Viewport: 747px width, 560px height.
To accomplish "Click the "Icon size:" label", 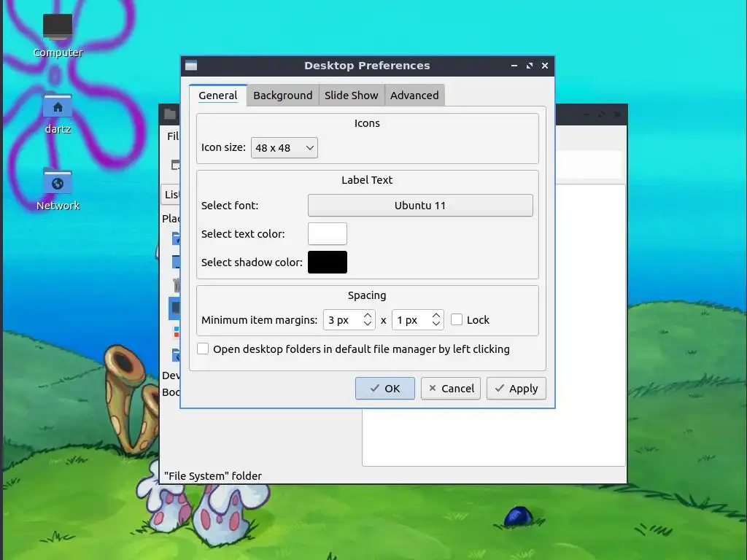I will [x=223, y=147].
